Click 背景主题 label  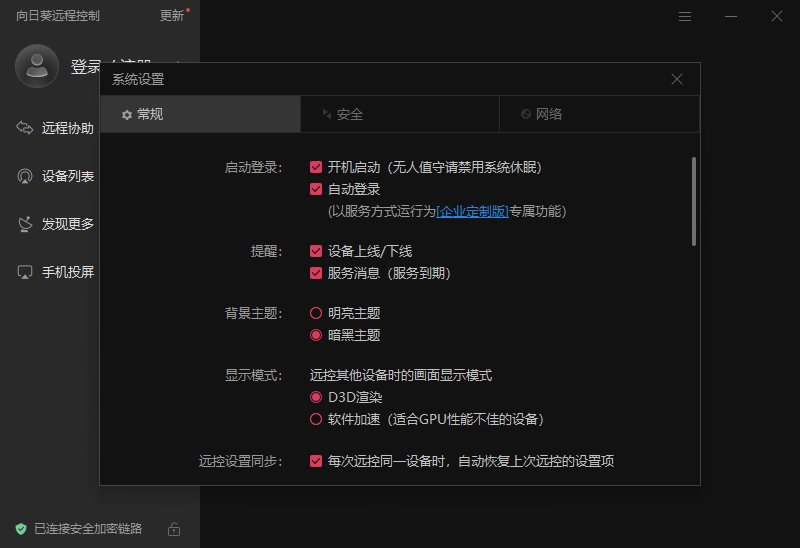tap(253, 313)
